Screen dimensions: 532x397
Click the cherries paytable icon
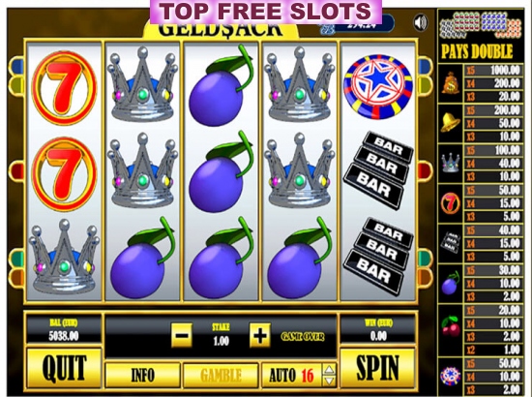(x=451, y=325)
